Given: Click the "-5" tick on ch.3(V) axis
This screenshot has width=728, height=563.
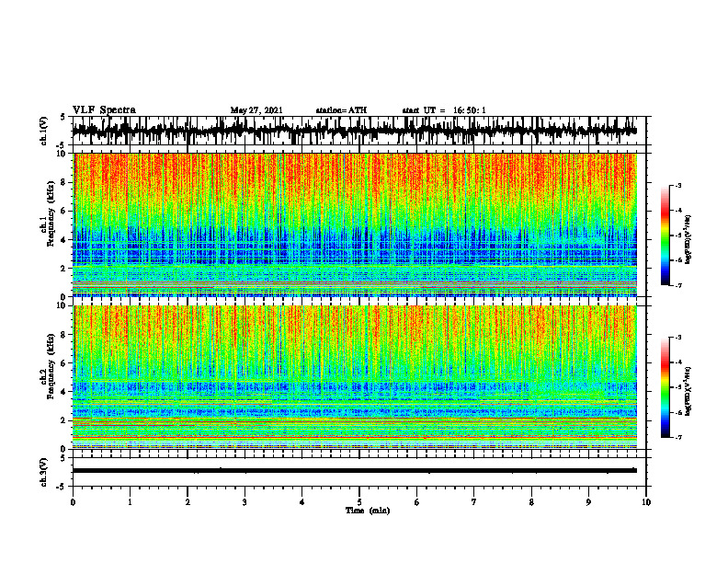Looking at the screenshot, I should (61, 487).
